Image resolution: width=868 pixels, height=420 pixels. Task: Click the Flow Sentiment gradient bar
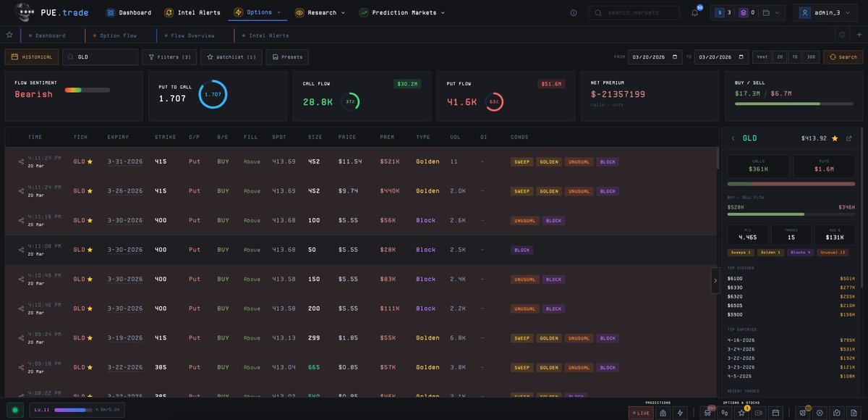(x=88, y=91)
